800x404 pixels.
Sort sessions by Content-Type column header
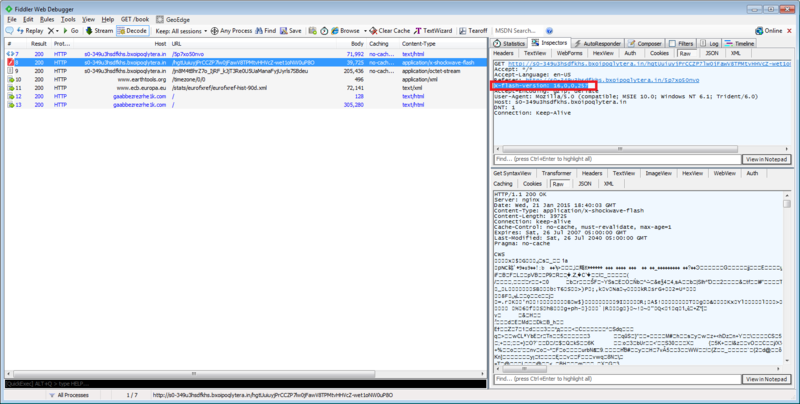pyautogui.click(x=418, y=44)
